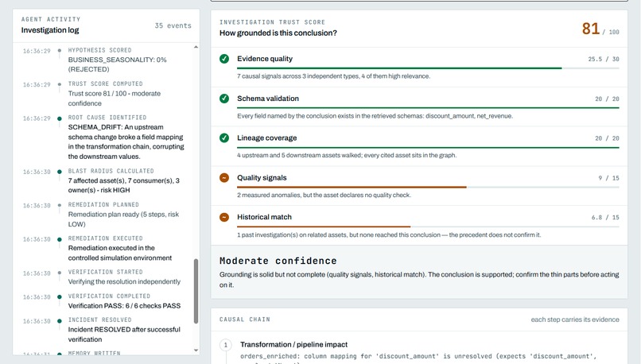
Task: Click the 16:36:29 timestamp of ROOT CAUSE IDENTIFIED
Action: (37, 118)
